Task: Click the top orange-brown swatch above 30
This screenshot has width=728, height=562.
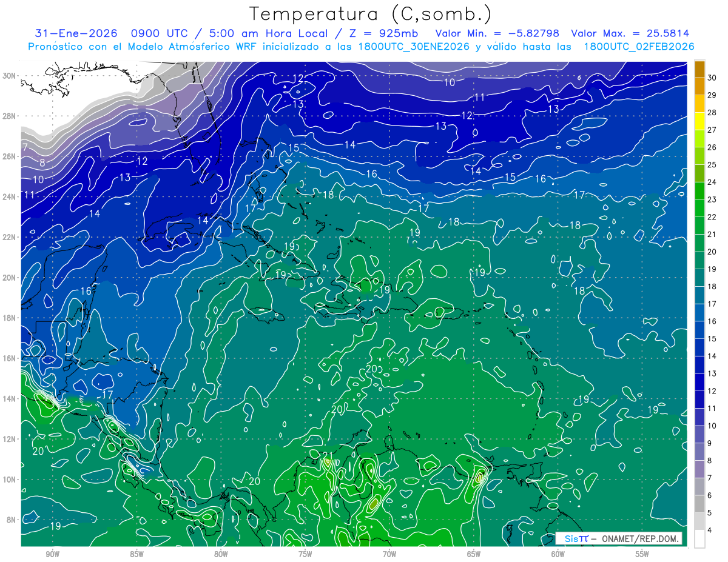Action: pos(699,69)
